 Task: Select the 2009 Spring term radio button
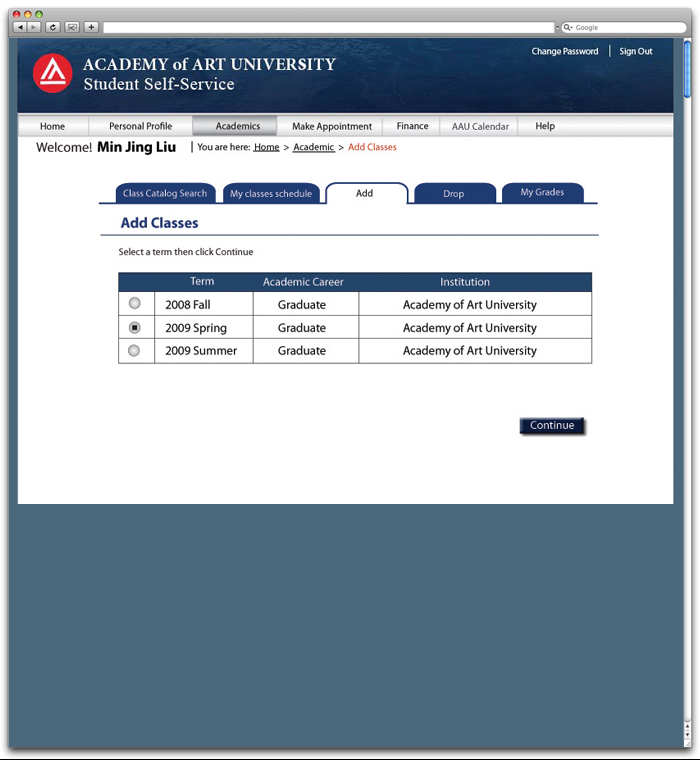(x=134, y=328)
